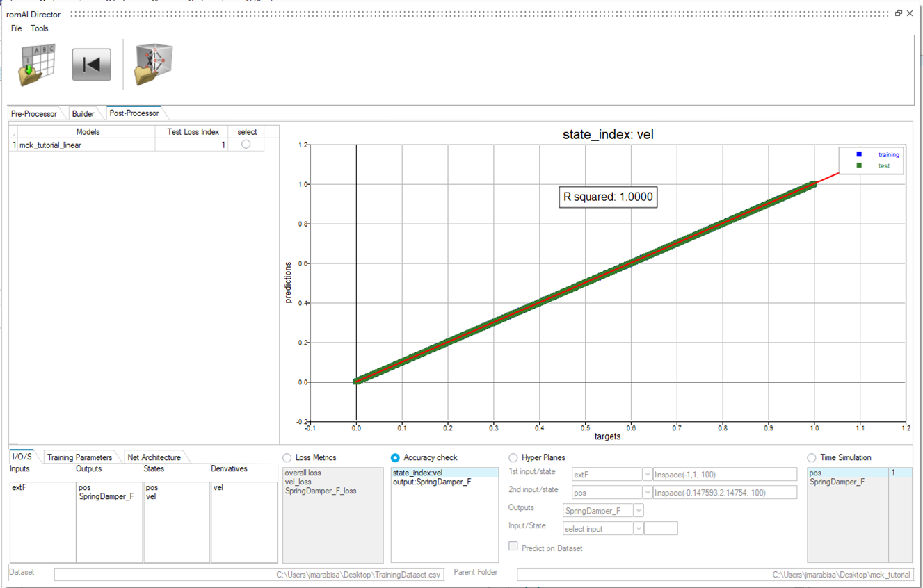Select the mck_tutorial_linear model radio button
This screenshot has width=923, height=588.
pos(246,145)
